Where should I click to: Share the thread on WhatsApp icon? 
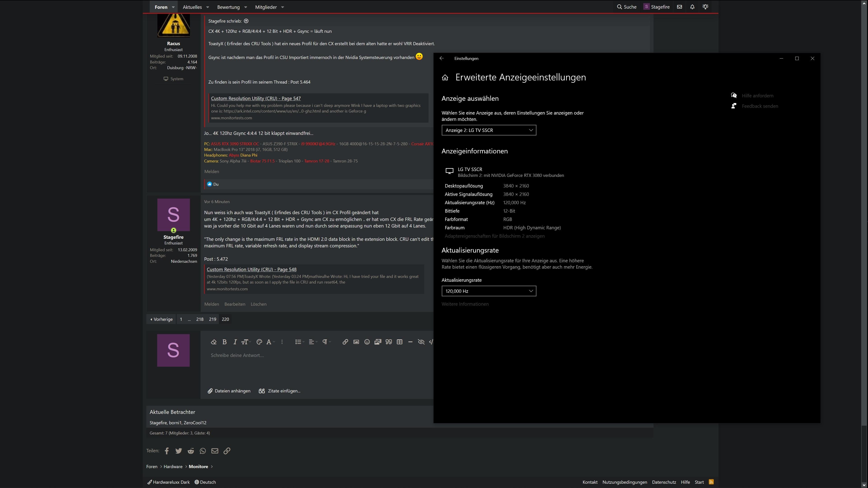pos(203,451)
